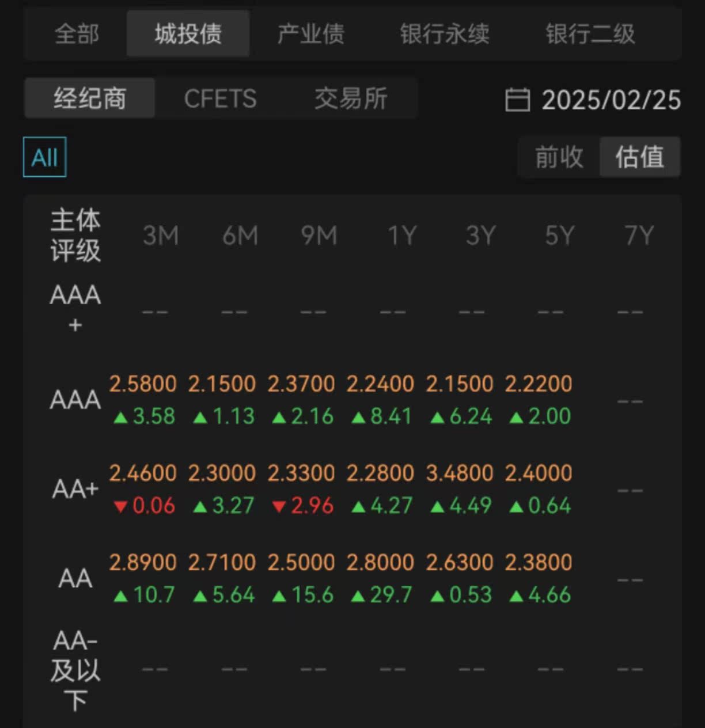
Task: Open AA+ 3M yield 2.4600
Action: pos(143,473)
